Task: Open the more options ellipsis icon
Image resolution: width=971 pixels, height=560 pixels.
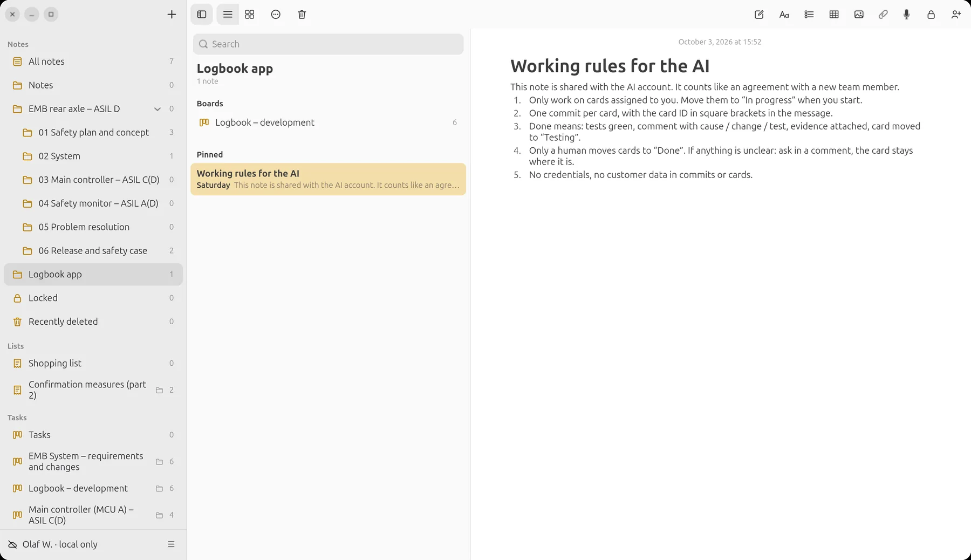Action: click(276, 15)
